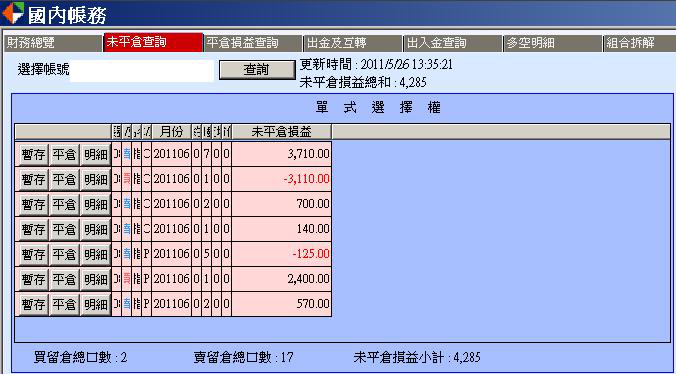Open 明細 for the 140.00 row
Image resolution: width=676 pixels, height=374 pixels.
click(x=96, y=229)
